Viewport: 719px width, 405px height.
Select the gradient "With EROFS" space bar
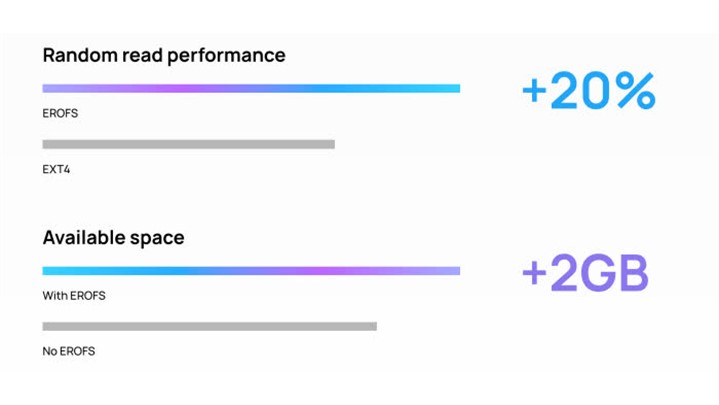click(251, 271)
